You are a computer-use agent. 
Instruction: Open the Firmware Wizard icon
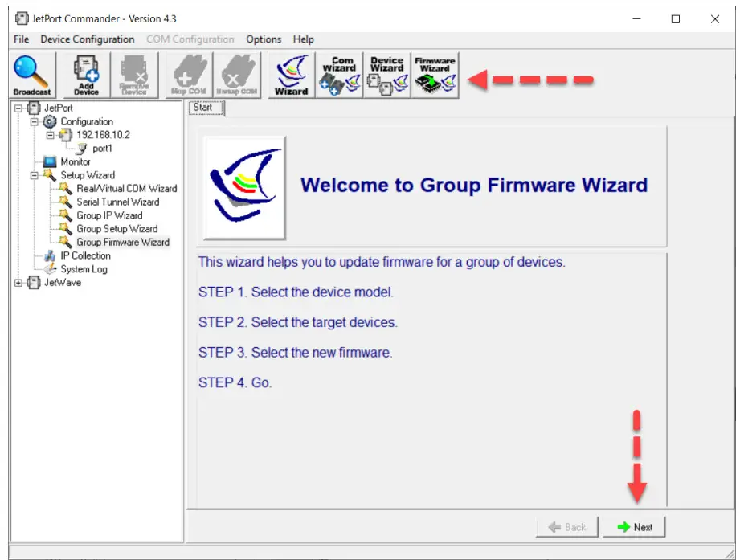pos(434,72)
